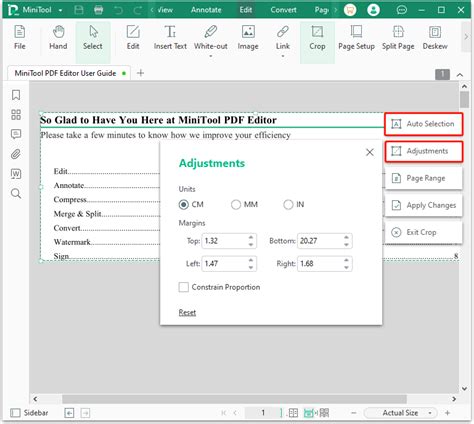Open the MiniTool app menu dropdown

pyautogui.click(x=60, y=10)
